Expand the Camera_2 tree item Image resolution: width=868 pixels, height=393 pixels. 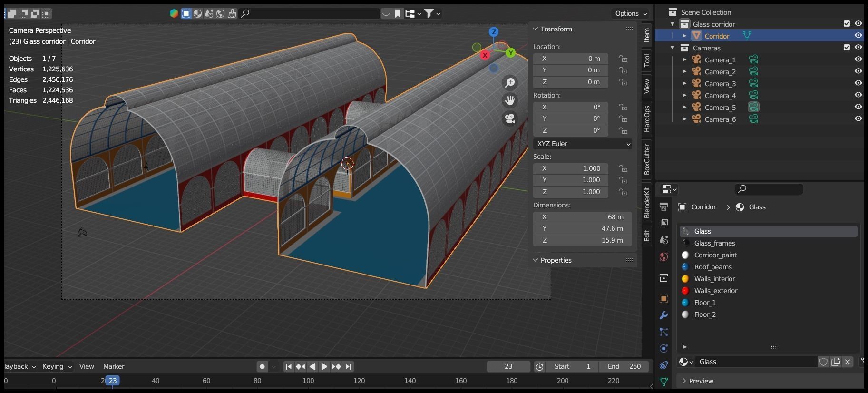pyautogui.click(x=684, y=71)
